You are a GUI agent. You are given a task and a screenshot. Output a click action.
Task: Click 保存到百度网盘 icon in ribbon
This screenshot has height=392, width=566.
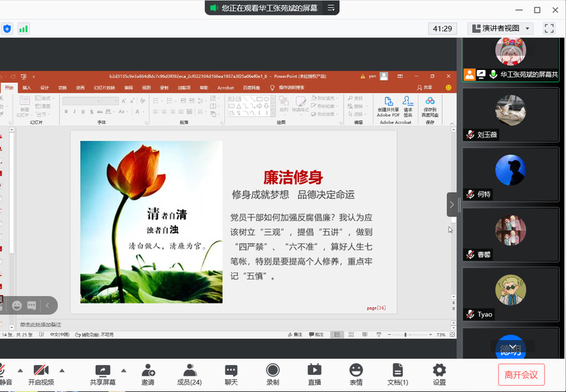pos(430,106)
